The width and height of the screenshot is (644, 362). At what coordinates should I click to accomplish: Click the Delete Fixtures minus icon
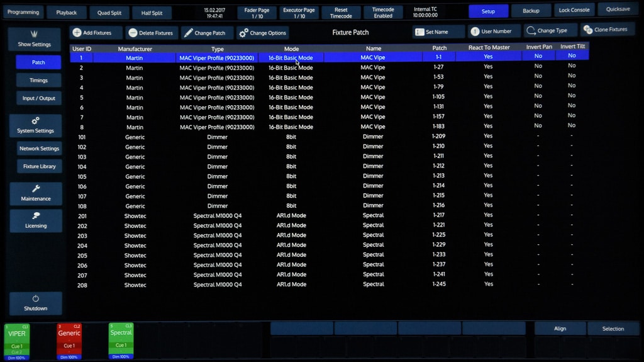(133, 33)
